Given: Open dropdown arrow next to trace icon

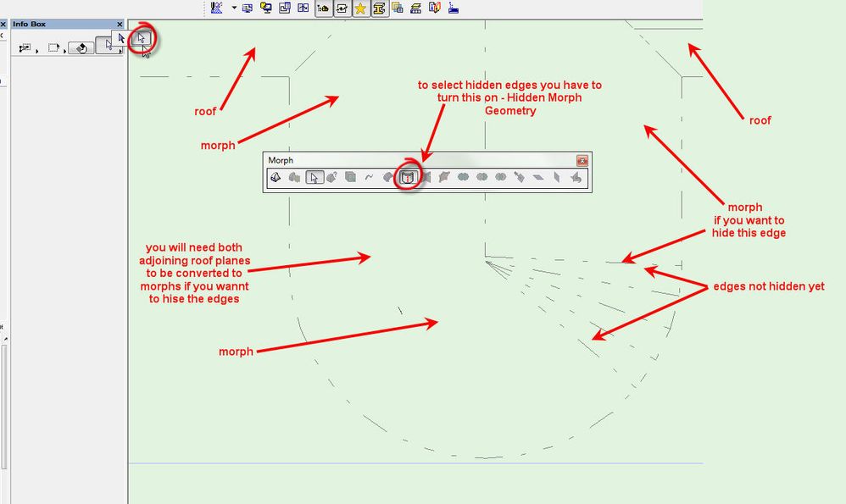Looking at the screenshot, I should tap(234, 8).
